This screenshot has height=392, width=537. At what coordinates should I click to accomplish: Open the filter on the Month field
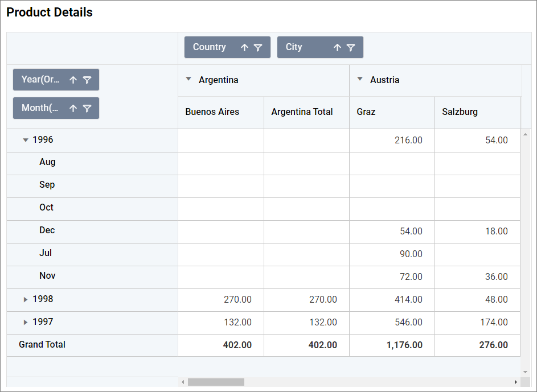tap(87, 109)
